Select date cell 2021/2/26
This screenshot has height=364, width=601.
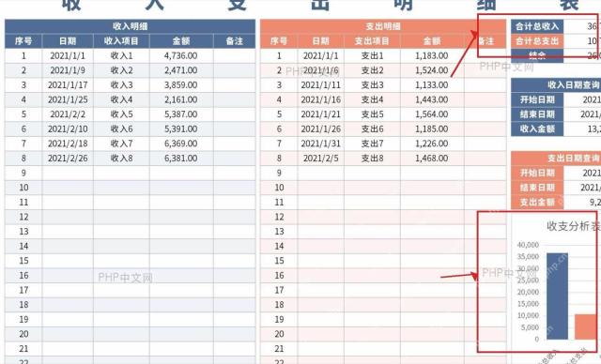click(68, 159)
